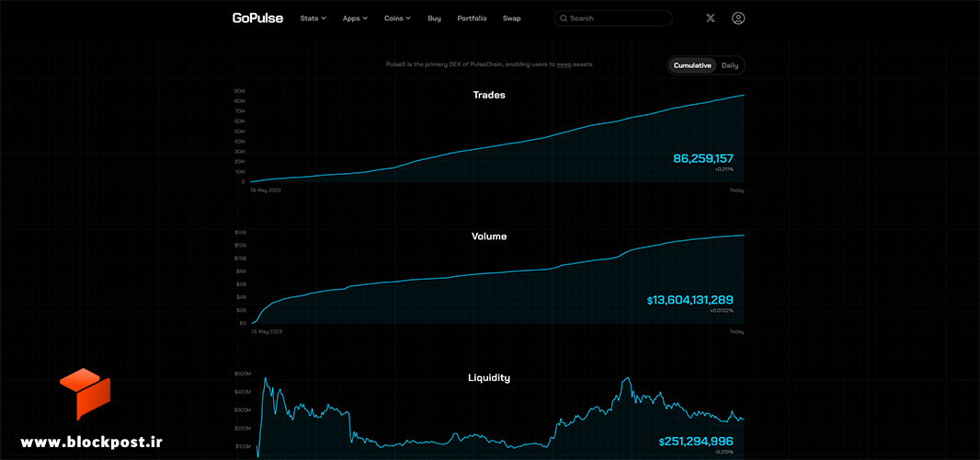This screenshot has width=980, height=460.
Task: Click the orange Blockpost cube logo
Action: click(85, 394)
